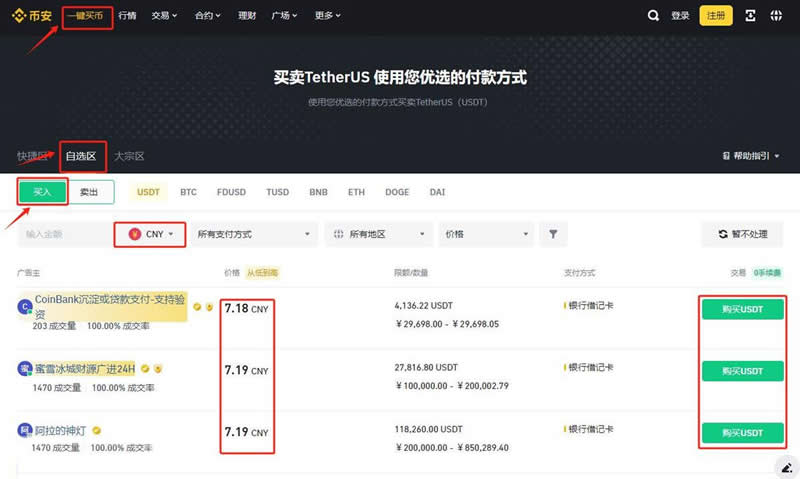The image size is (800, 479).
Task: Click the refresh icon beside 暂不处理
Action: point(723,234)
